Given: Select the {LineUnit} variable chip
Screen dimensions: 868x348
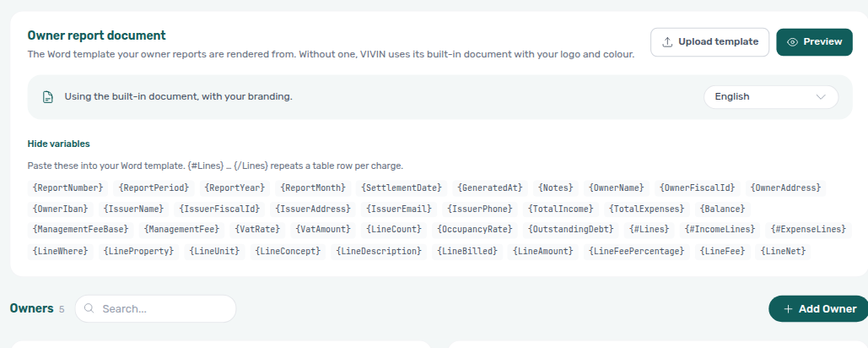Looking at the screenshot, I should click(x=215, y=252).
